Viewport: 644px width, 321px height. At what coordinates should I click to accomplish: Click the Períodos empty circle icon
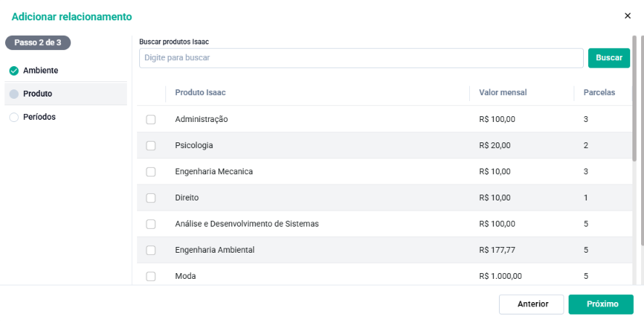click(x=14, y=118)
